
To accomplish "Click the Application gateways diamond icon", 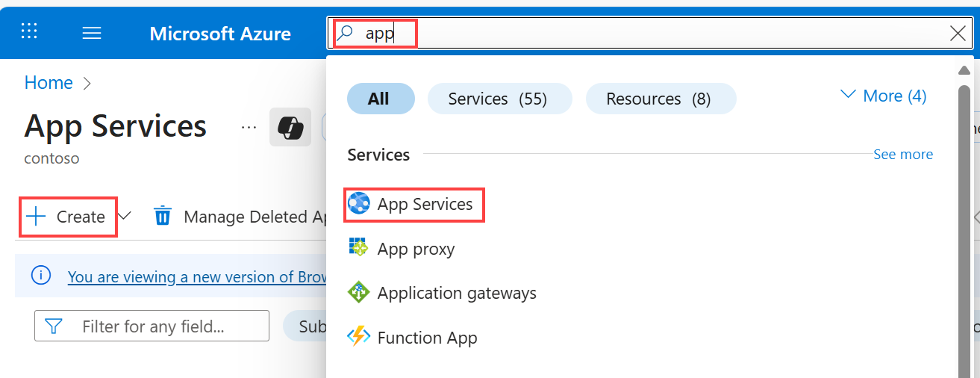I will pyautogui.click(x=359, y=292).
